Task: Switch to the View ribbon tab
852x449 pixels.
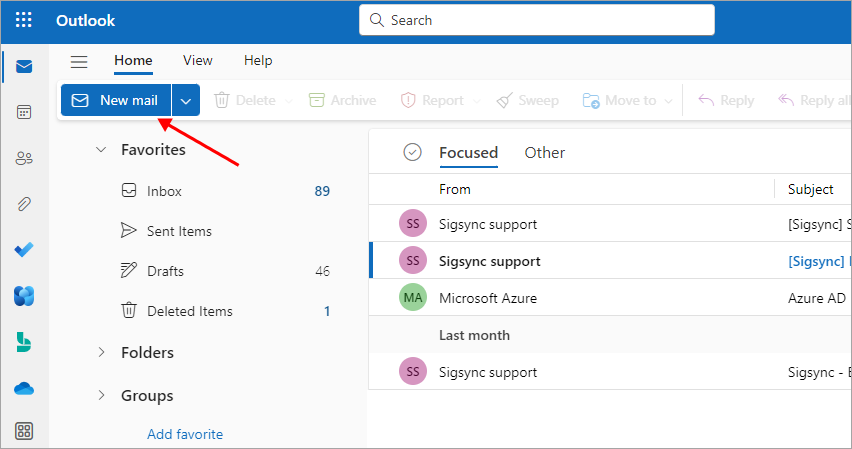Action: pyautogui.click(x=197, y=61)
